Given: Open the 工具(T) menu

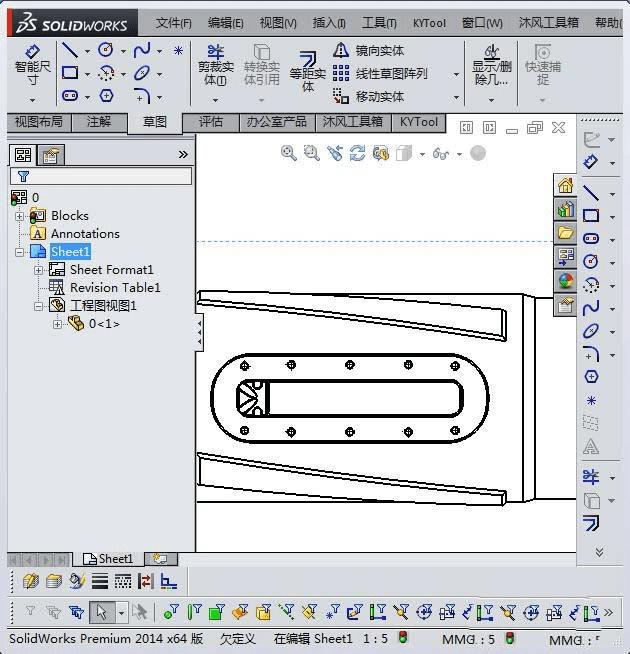Looking at the screenshot, I should pyautogui.click(x=379, y=23).
